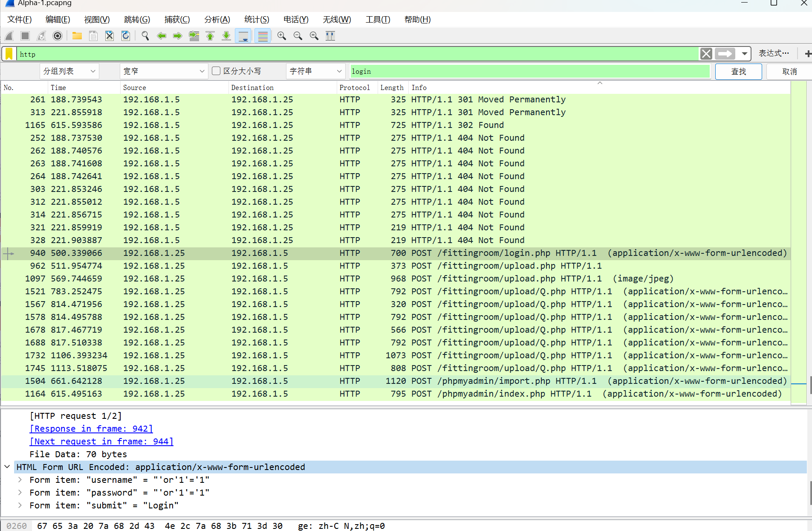This screenshot has width=812, height=531.
Task: Sort packets by the Time column
Action: click(84, 87)
